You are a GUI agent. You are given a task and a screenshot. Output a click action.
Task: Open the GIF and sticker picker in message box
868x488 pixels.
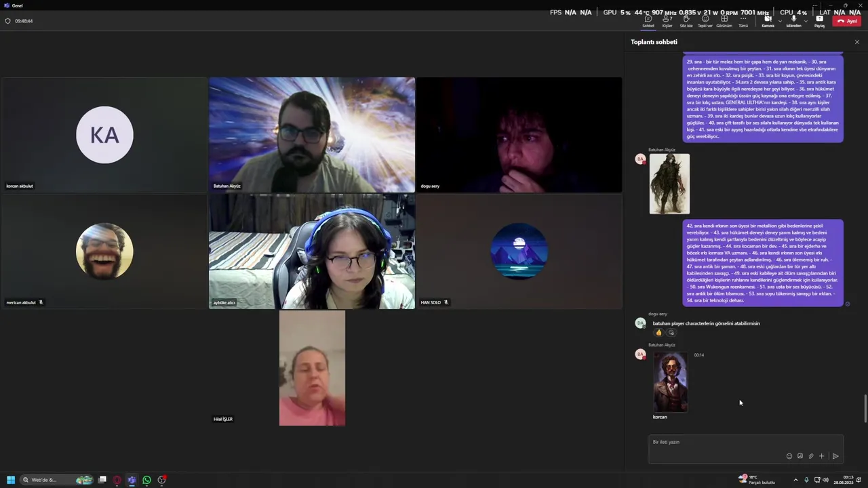pos(800,456)
